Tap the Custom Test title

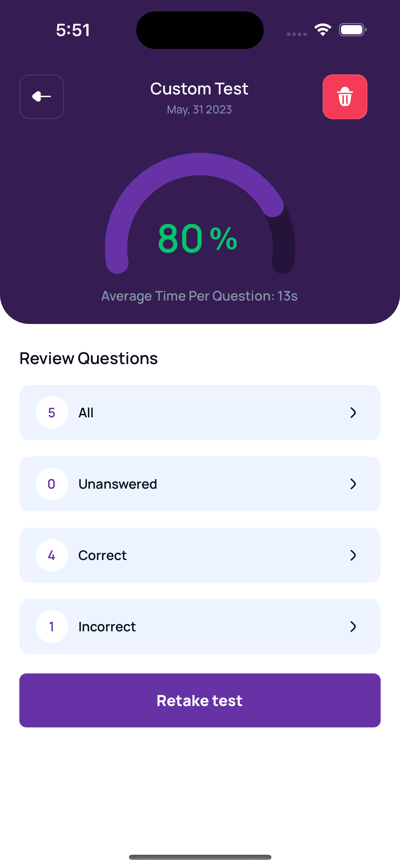[x=199, y=89]
